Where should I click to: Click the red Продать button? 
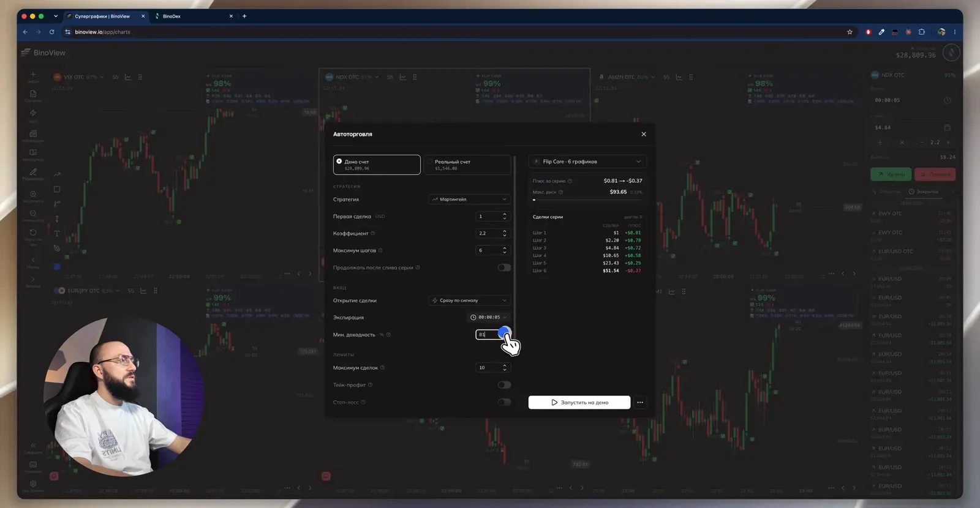coord(935,174)
